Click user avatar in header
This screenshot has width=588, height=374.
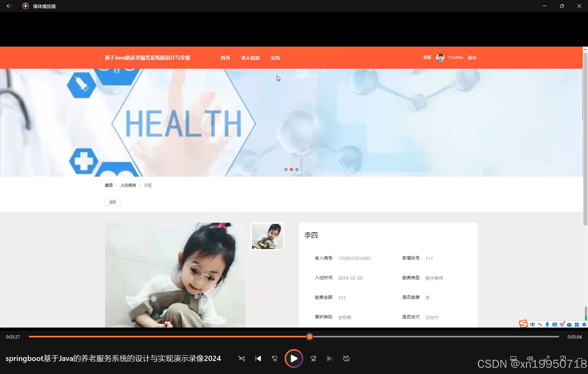440,58
